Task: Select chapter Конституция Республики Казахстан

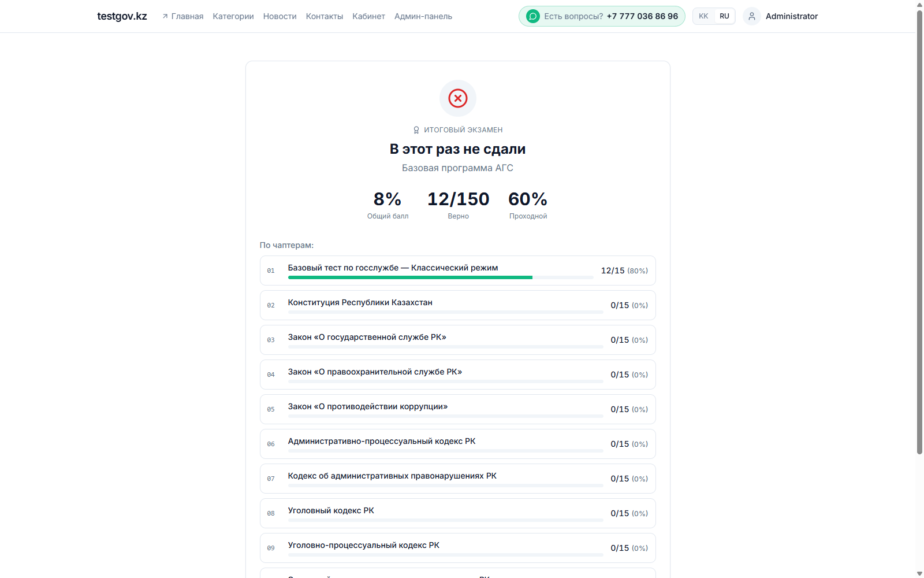Action: pos(458,305)
